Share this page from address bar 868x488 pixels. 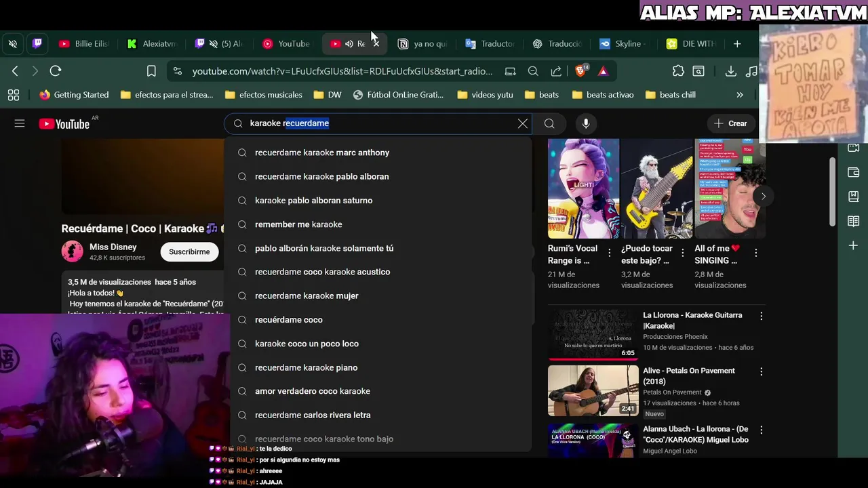coord(556,70)
